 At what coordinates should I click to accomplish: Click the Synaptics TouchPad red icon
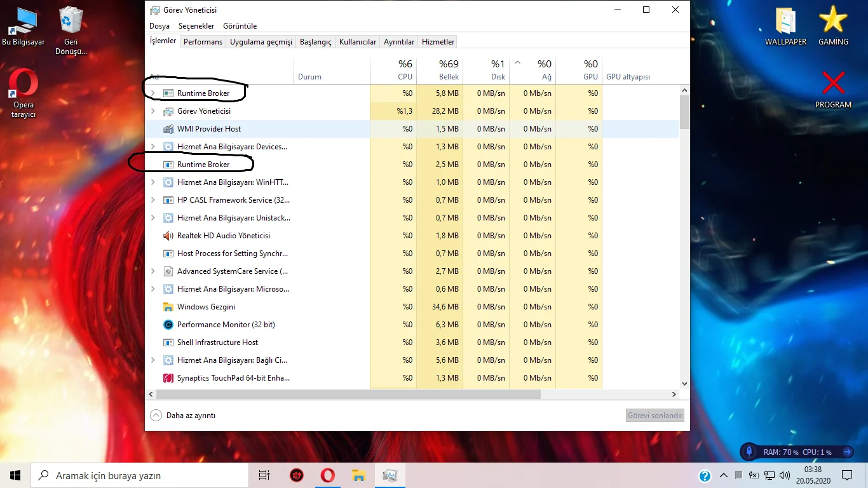[x=168, y=378]
